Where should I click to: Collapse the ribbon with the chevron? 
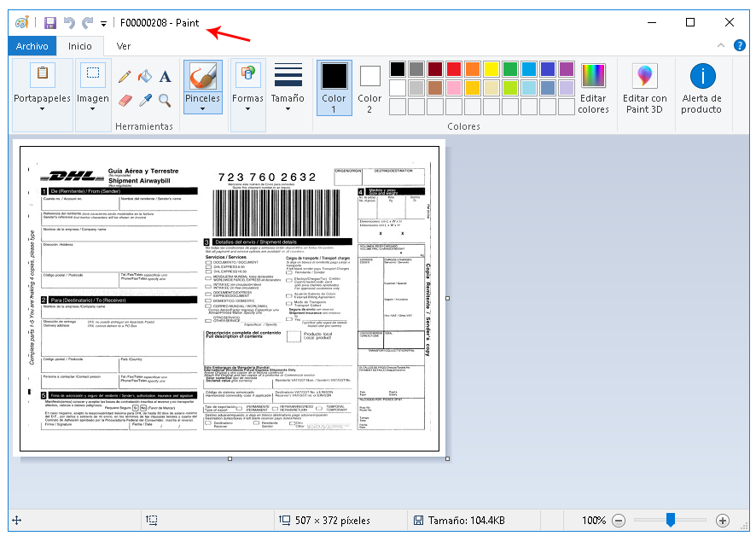coord(721,45)
